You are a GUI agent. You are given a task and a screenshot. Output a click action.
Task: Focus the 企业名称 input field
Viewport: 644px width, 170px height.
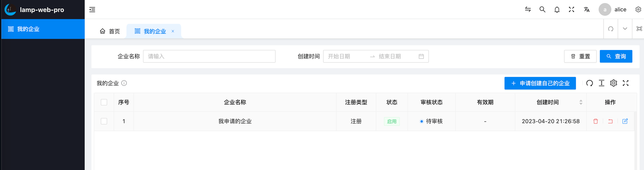coord(209,56)
